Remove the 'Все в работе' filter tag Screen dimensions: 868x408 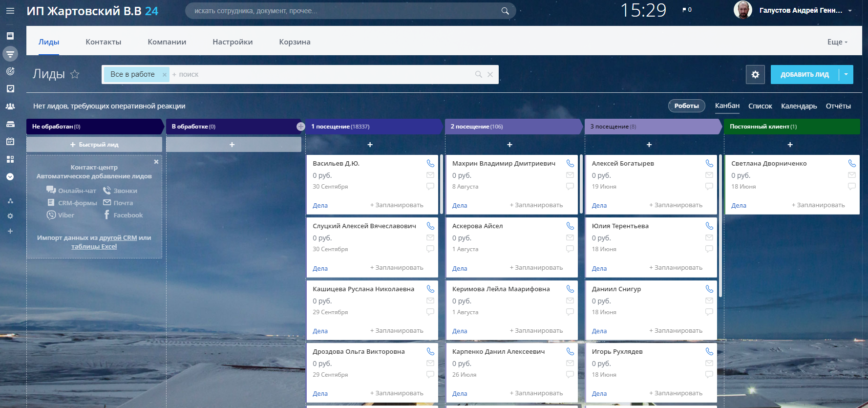[x=165, y=75]
